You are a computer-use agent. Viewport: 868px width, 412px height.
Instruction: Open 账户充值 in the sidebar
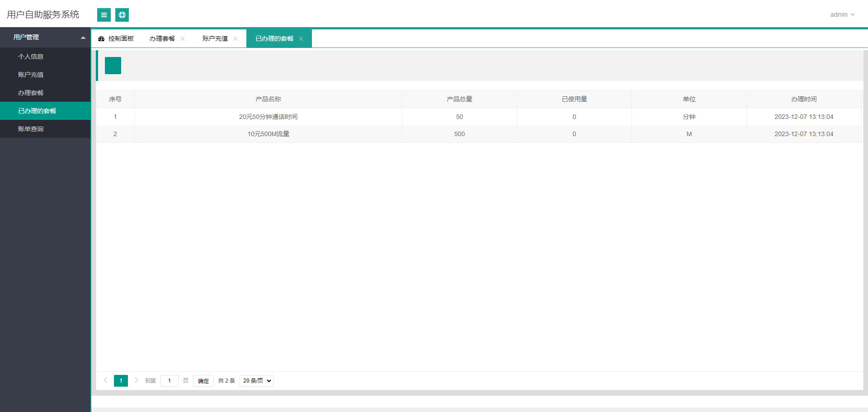click(45, 75)
